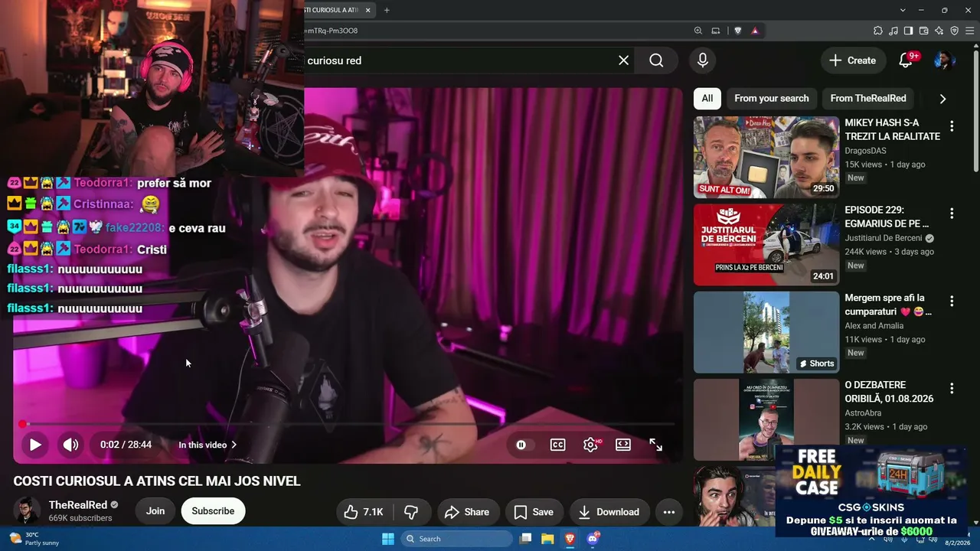The image size is (980, 551).
Task: Click the Windows taskbar Search box
Action: pyautogui.click(x=456, y=539)
